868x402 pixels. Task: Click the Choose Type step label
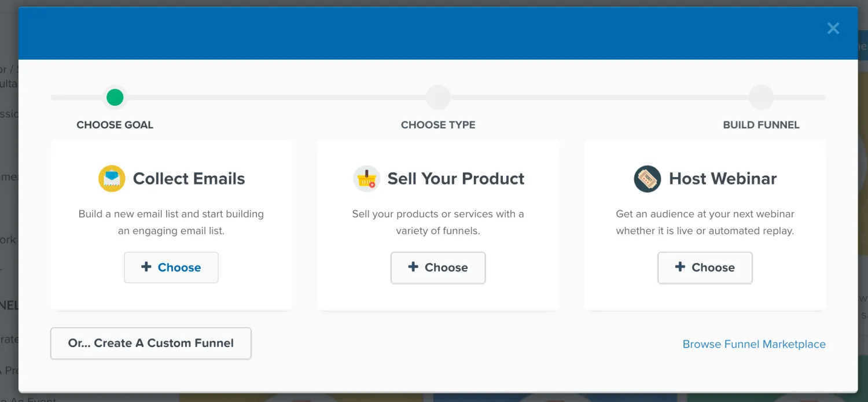tap(438, 125)
